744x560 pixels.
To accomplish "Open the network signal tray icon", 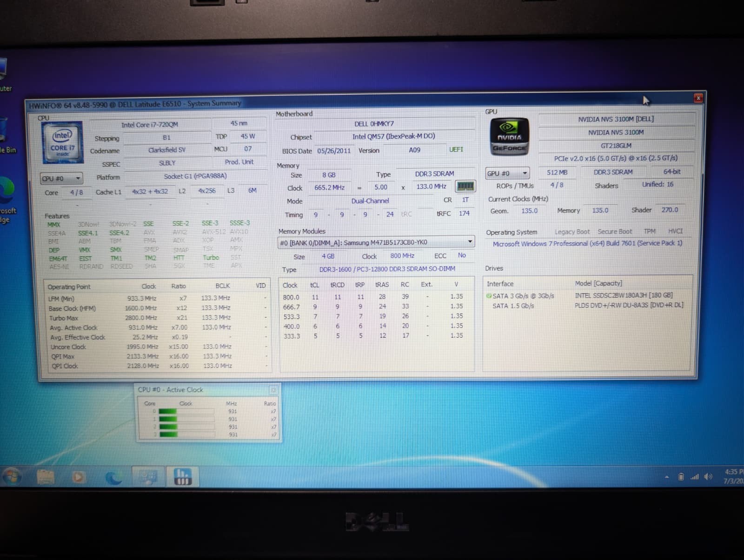I will tap(695, 477).
